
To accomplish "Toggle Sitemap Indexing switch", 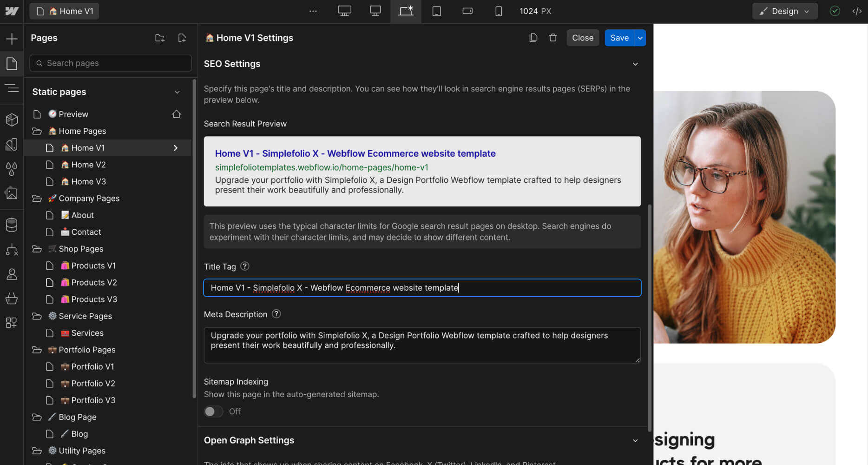I will click(x=214, y=412).
